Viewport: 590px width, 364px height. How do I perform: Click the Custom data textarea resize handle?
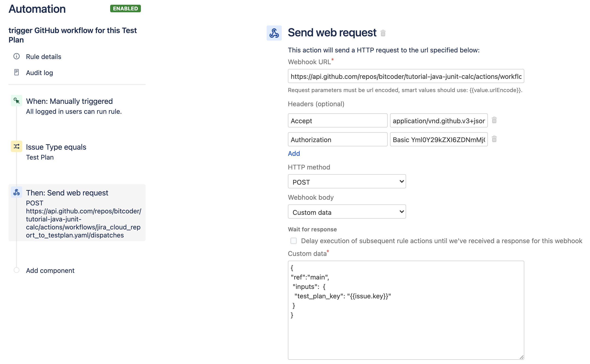[x=521, y=357]
